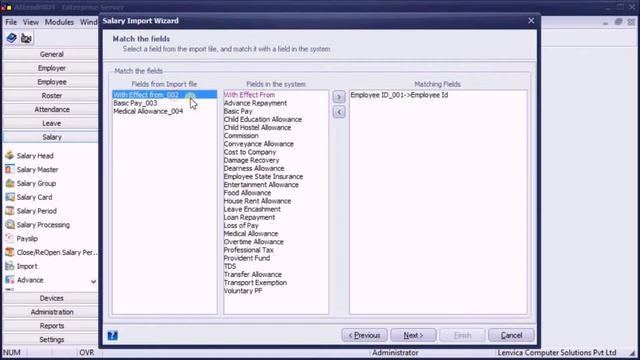Viewport: 640px width, 360px height.
Task: Open the File menu
Action: pyautogui.click(x=11, y=22)
